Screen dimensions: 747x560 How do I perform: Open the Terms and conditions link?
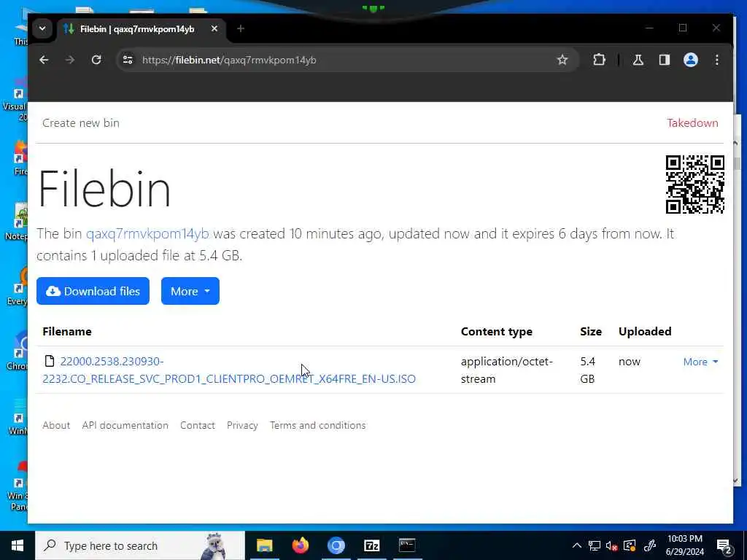(x=318, y=425)
